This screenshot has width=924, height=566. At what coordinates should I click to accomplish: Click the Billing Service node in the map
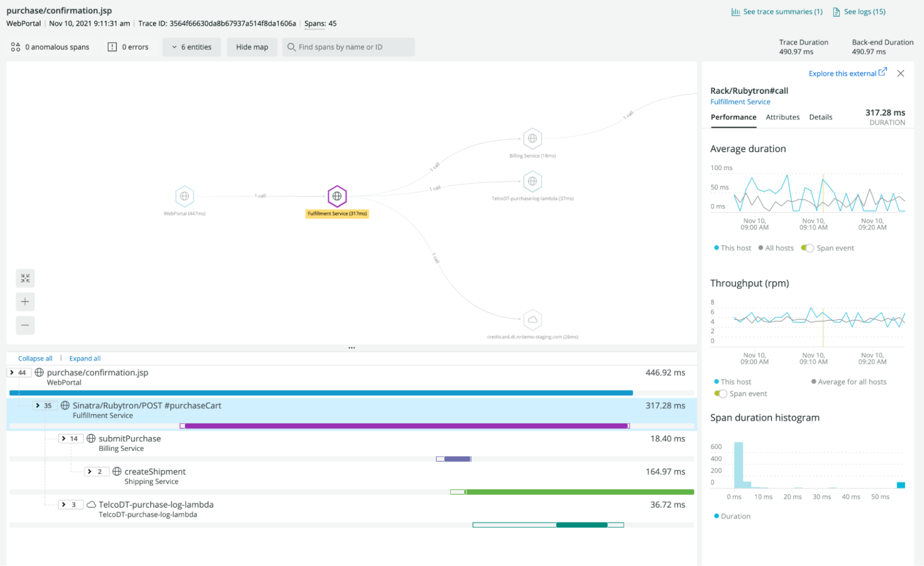pos(532,140)
